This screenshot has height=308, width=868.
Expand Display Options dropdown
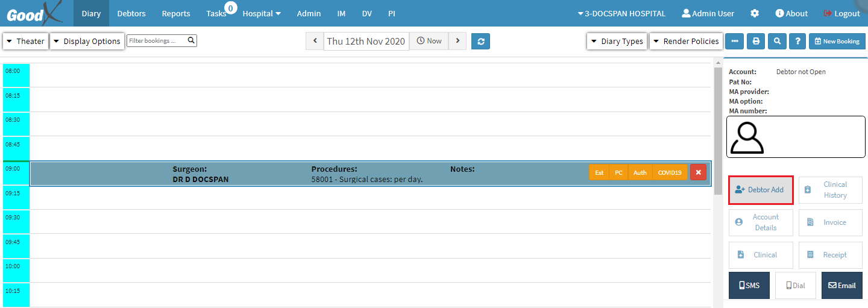click(87, 41)
